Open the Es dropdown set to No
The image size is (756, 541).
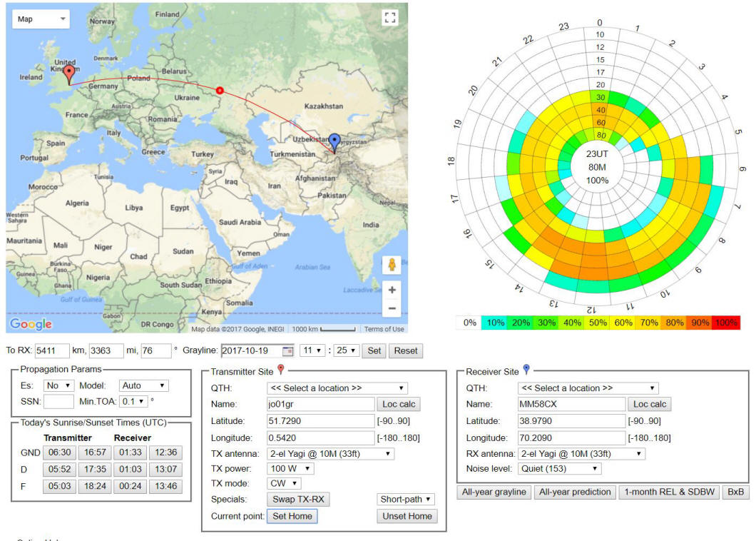click(58, 385)
